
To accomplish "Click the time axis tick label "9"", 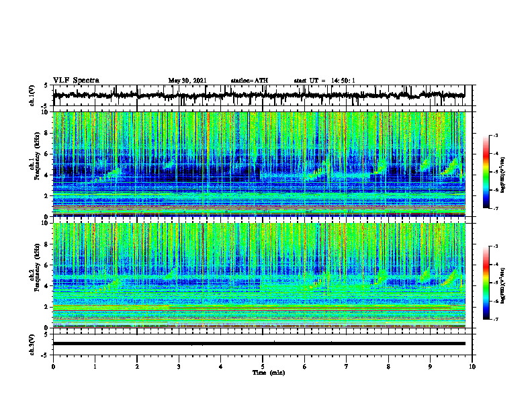I will (430, 367).
